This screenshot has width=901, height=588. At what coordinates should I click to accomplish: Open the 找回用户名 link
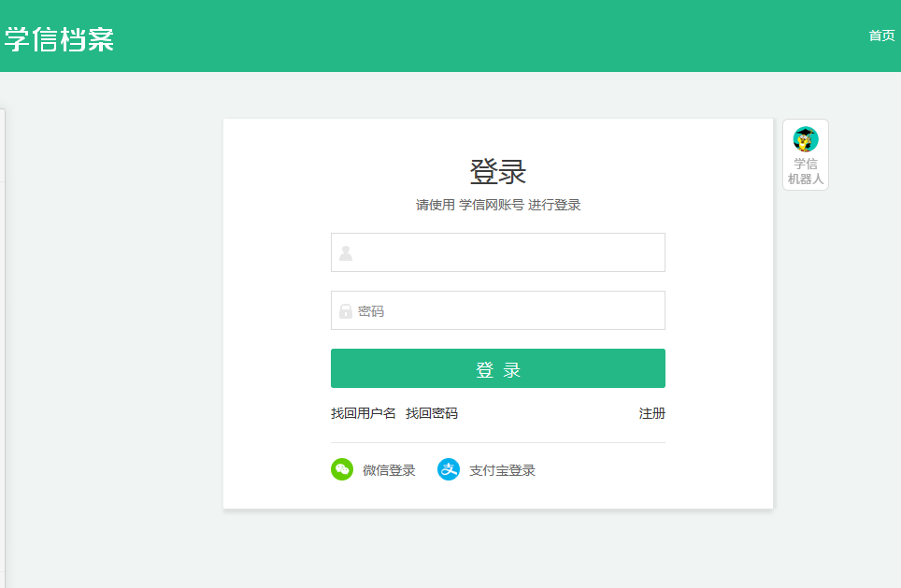[x=364, y=413]
